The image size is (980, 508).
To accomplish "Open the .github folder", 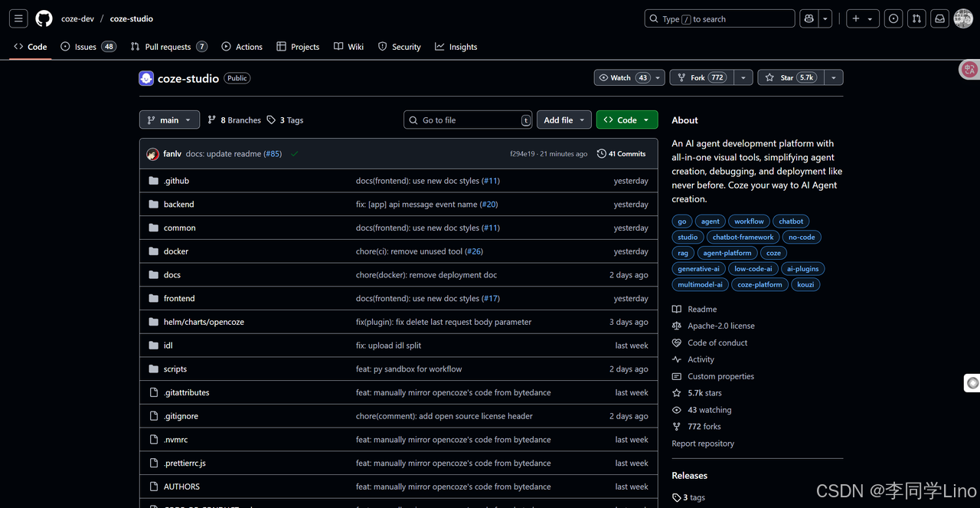I will pyautogui.click(x=176, y=181).
